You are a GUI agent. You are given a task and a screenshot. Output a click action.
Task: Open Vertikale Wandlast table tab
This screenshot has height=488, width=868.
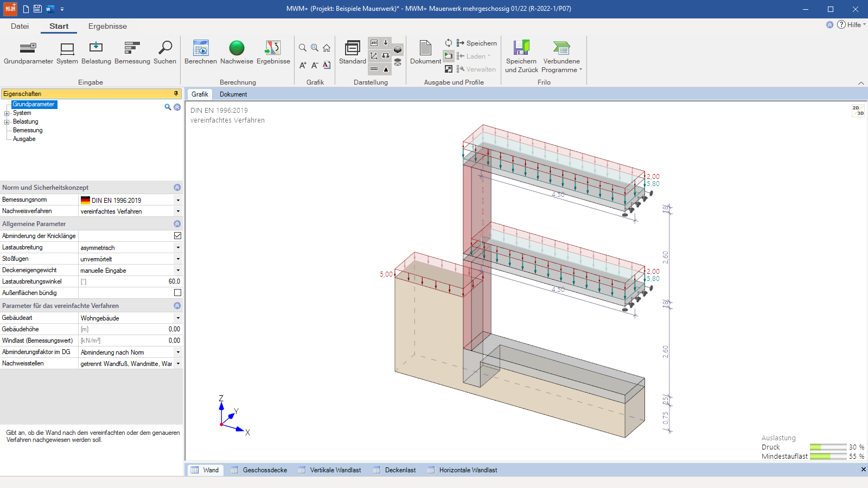pyautogui.click(x=329, y=470)
